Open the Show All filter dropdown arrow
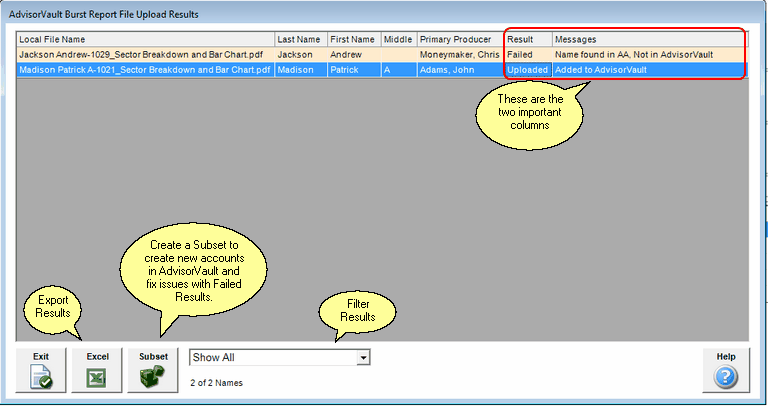 pyautogui.click(x=363, y=358)
